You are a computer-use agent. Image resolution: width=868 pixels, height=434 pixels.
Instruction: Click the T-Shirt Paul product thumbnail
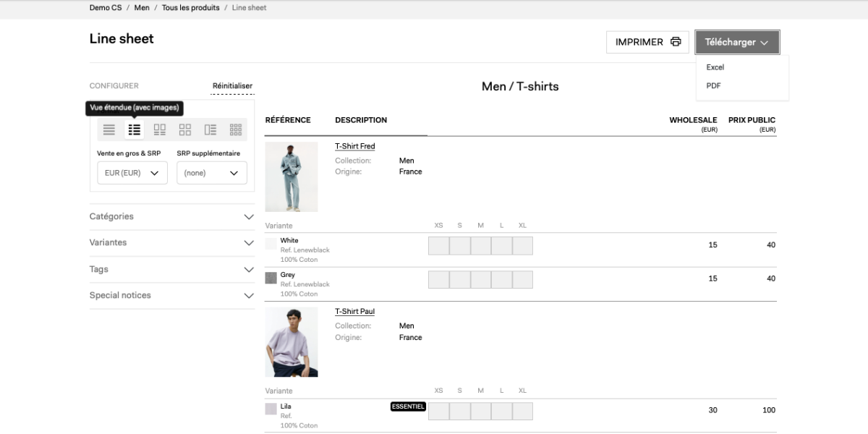pos(292,342)
